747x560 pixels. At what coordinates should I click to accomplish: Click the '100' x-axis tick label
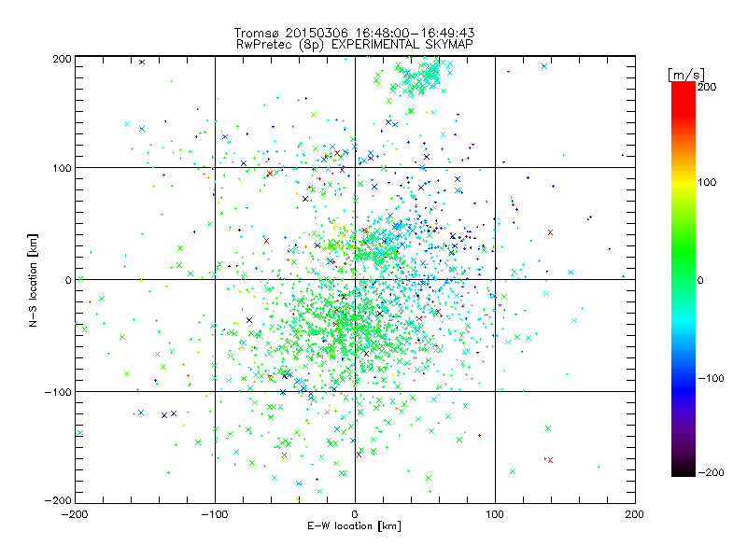tap(495, 514)
